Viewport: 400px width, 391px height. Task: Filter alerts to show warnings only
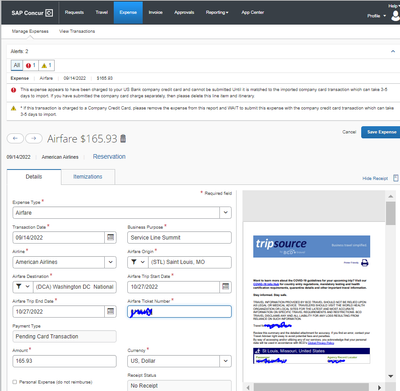pyautogui.click(x=46, y=65)
